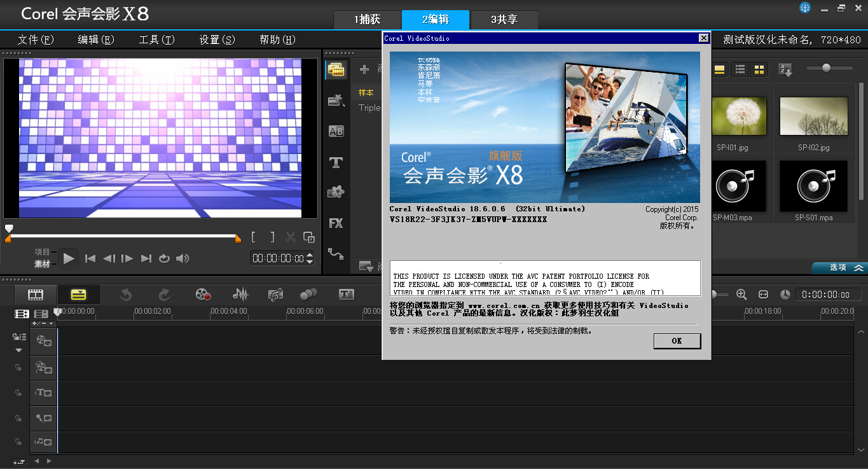This screenshot has height=469, width=868.
Task: Open the 帮助(H) menu
Action: pos(278,39)
